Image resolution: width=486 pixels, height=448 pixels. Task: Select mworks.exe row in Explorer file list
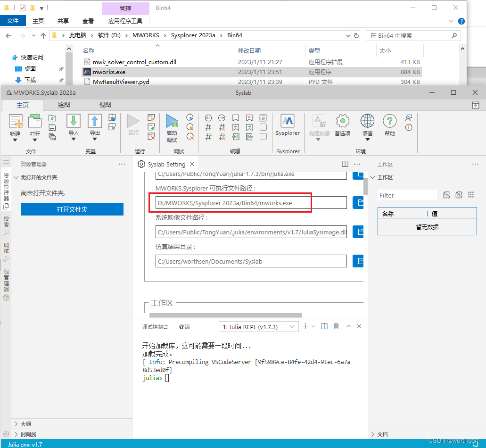point(251,72)
